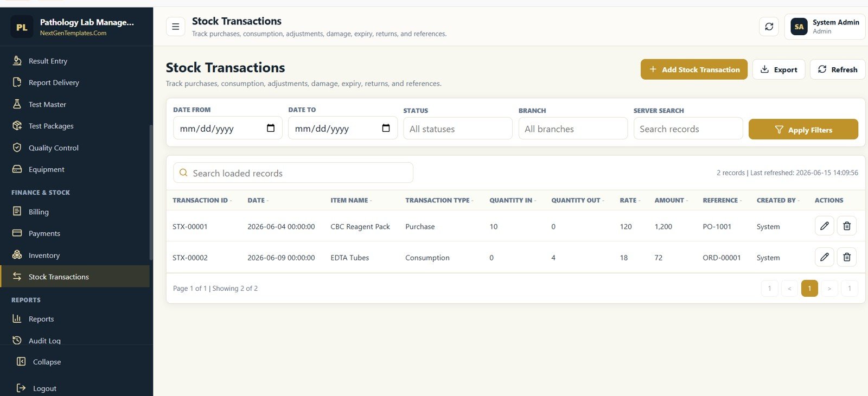Apply the selected filters

(803, 129)
